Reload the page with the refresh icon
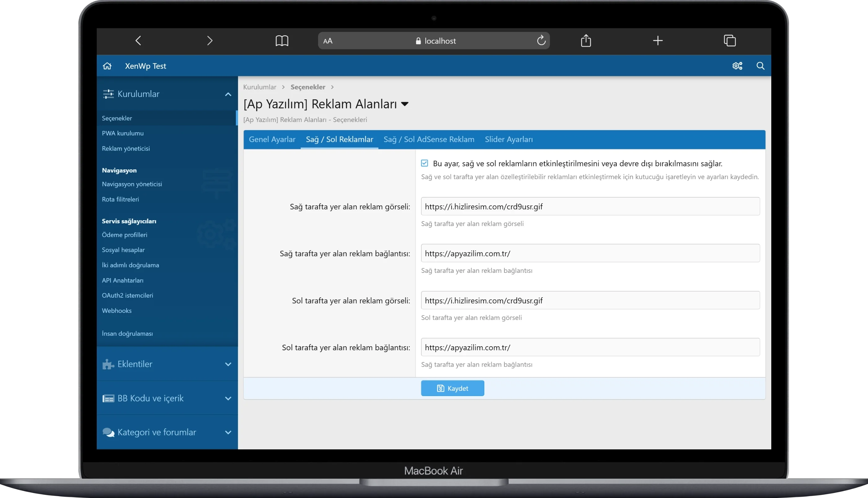 (541, 40)
